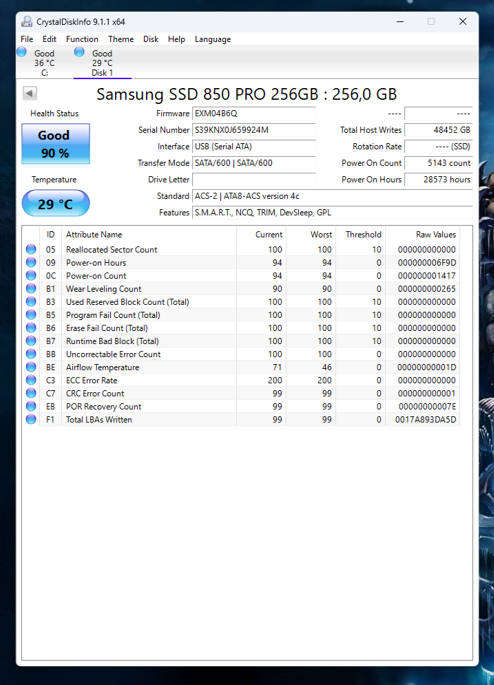Screen dimensions: 494x685
Task: Click the Firmware field EXM04B6Q
Action: [x=254, y=114]
